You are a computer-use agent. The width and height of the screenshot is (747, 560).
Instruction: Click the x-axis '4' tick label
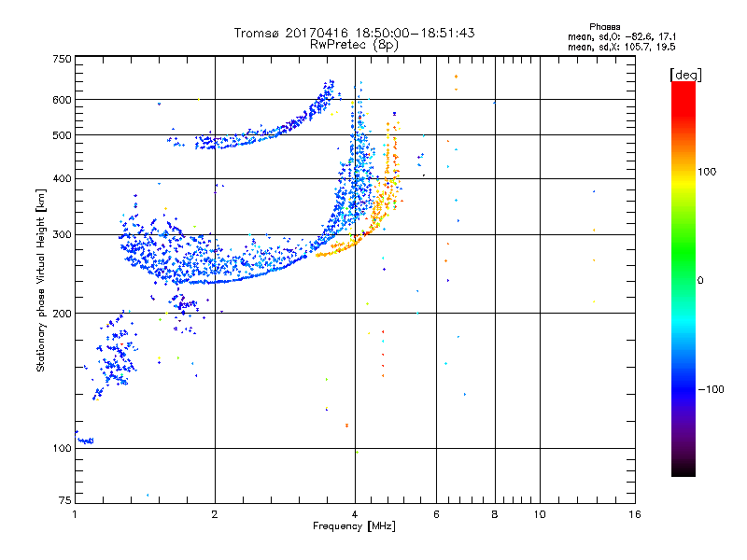point(355,514)
